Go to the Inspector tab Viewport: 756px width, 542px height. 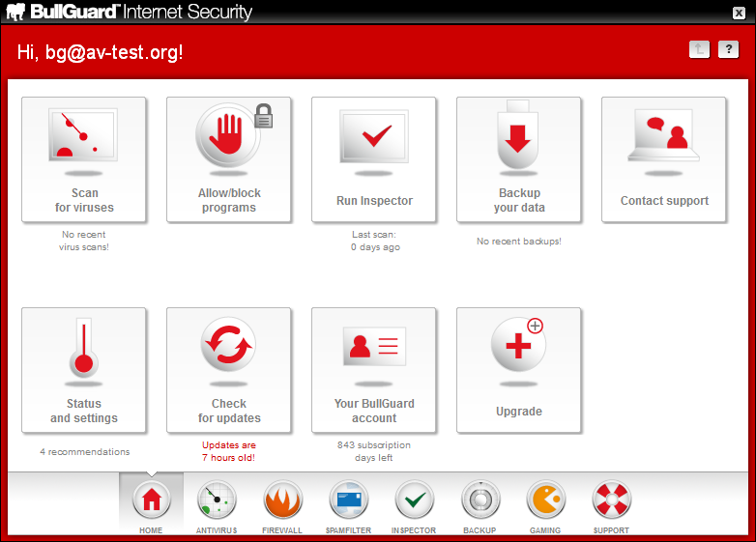coord(414,503)
